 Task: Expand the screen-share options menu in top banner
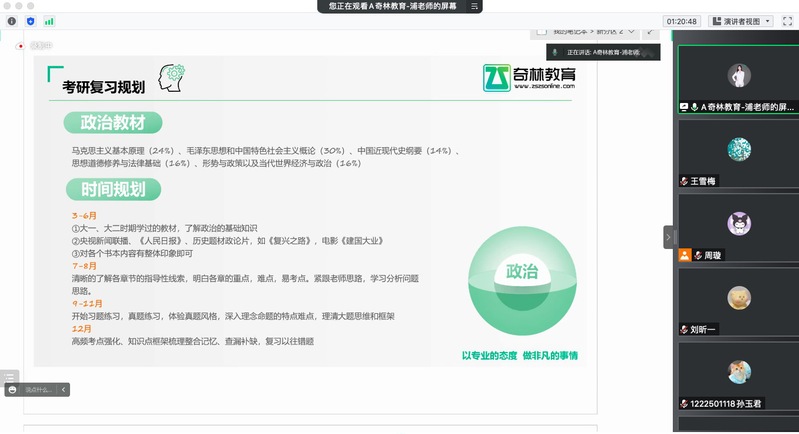[x=474, y=6]
